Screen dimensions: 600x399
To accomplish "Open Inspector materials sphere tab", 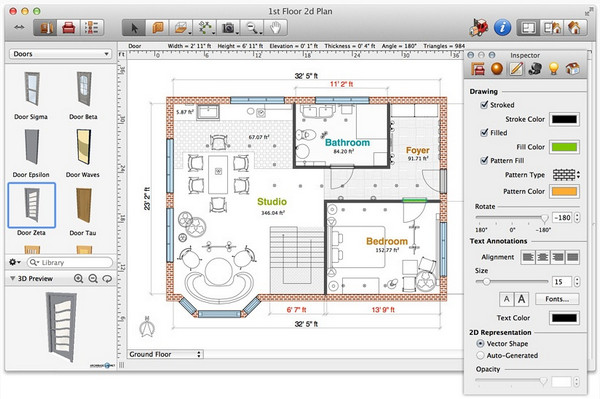I will [x=497, y=69].
